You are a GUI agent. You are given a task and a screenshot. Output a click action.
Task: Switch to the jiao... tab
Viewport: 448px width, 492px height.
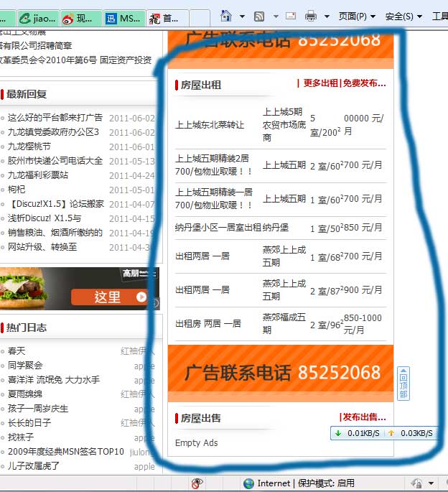(x=38, y=19)
